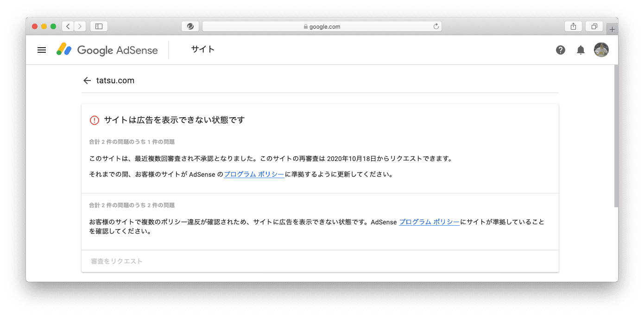Toggle the Safari sidebar button

tap(99, 26)
